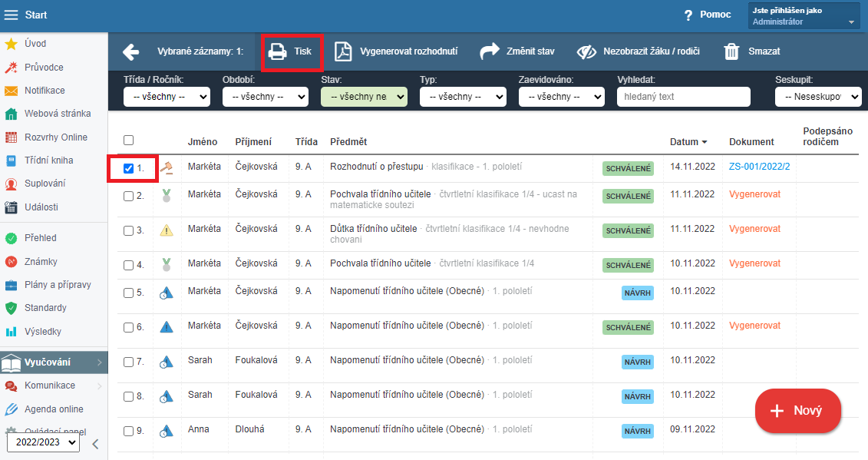Click the Vygenerovat rozhodnutí PDF icon
Screen dimensions: 868x460
(342, 51)
